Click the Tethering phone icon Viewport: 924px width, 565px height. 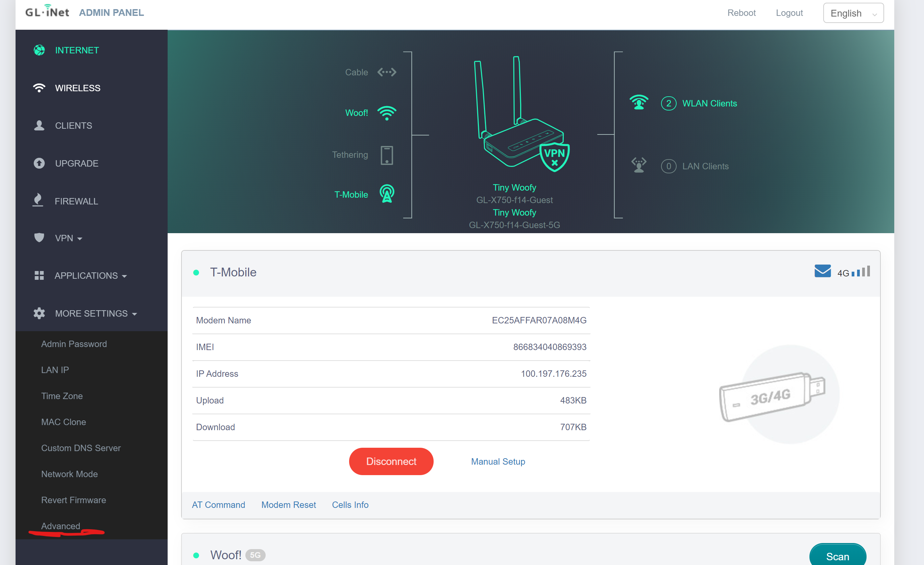click(387, 155)
